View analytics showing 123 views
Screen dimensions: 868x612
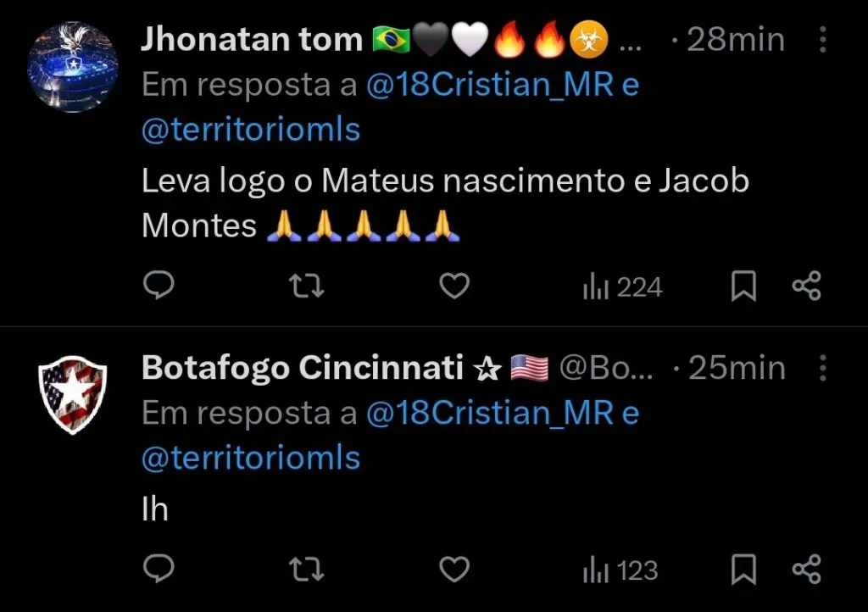click(620, 570)
